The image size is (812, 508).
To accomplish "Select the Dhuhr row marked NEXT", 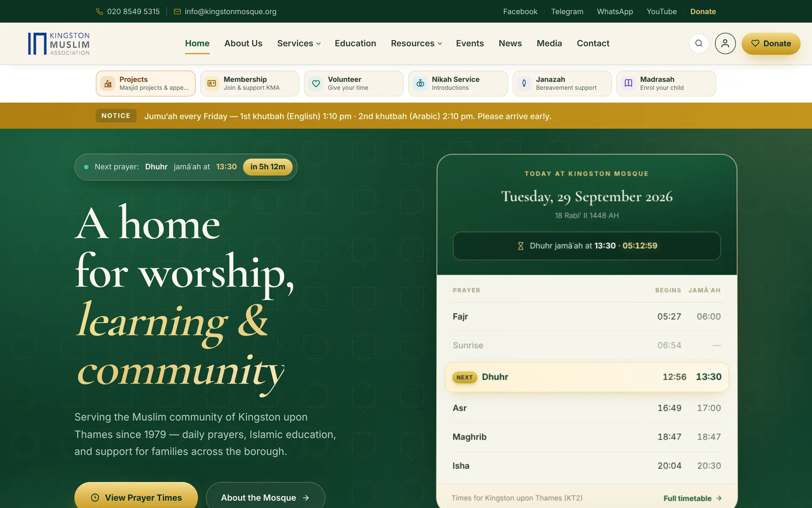I will (x=587, y=377).
